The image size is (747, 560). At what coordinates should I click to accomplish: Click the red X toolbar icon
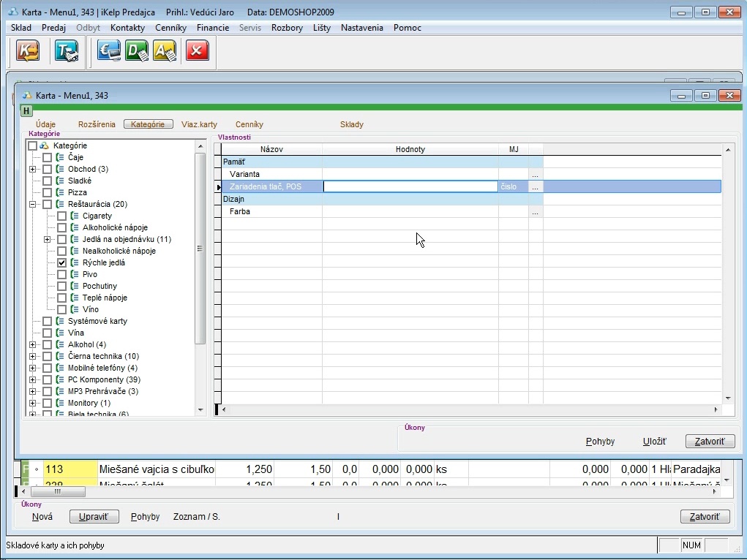(x=197, y=51)
